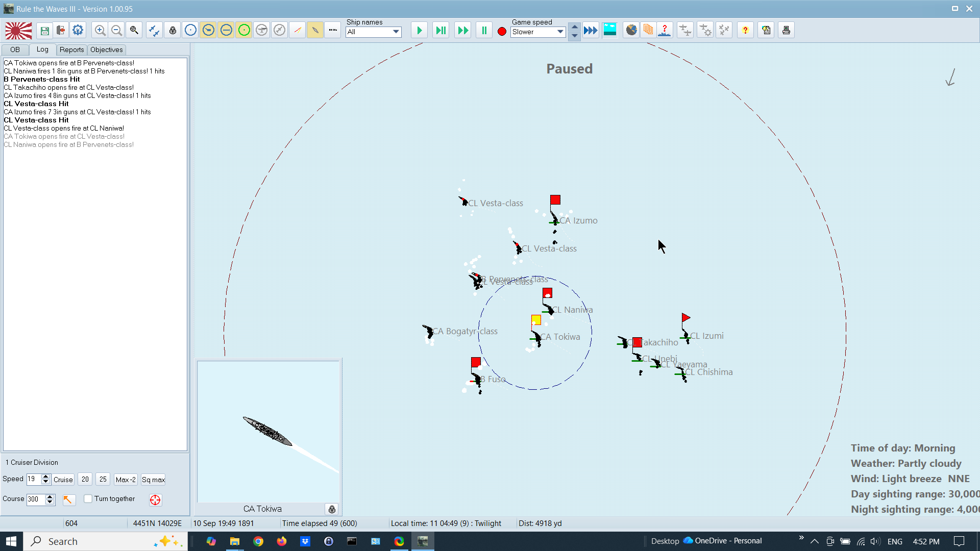Click the ship with red question mark icon

click(x=665, y=31)
